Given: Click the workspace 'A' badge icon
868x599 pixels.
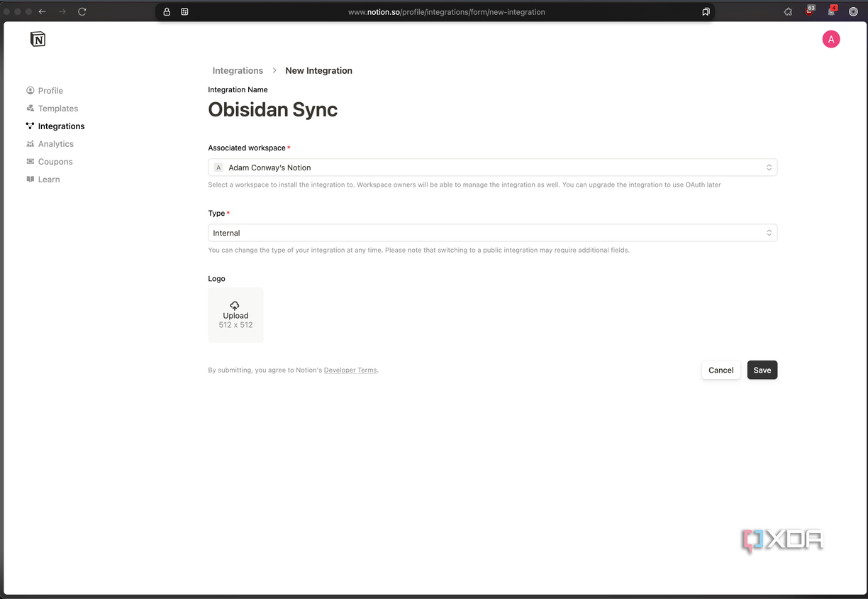Looking at the screenshot, I should point(218,167).
